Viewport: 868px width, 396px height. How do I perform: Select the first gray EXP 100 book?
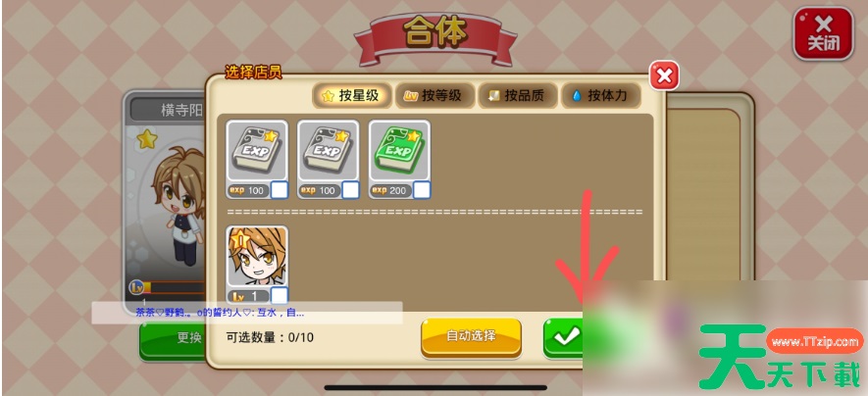pos(257,160)
